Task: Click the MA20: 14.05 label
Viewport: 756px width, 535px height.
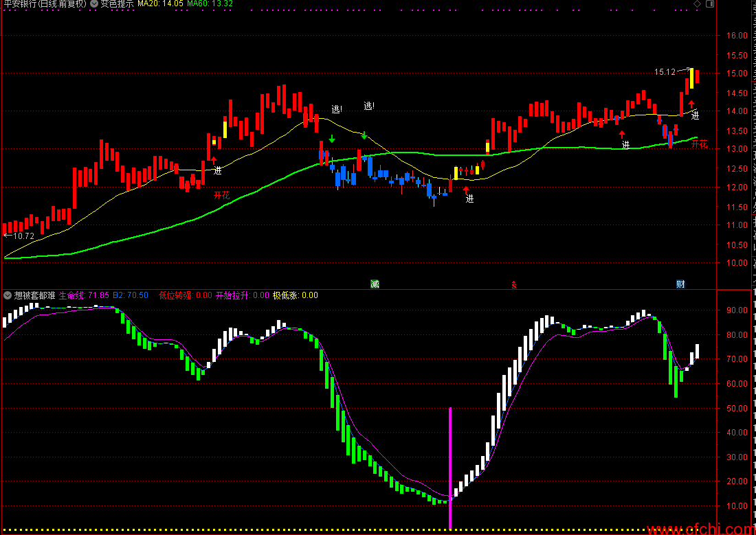Action: [160, 4]
